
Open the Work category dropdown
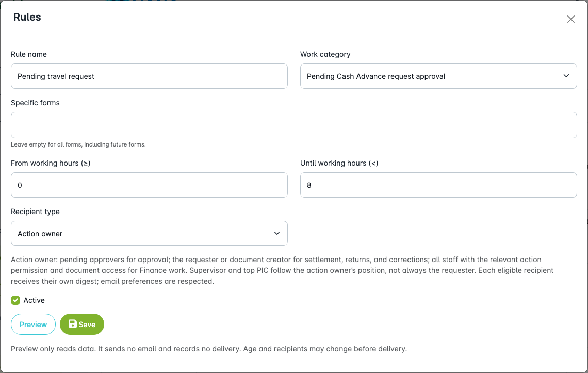click(438, 76)
